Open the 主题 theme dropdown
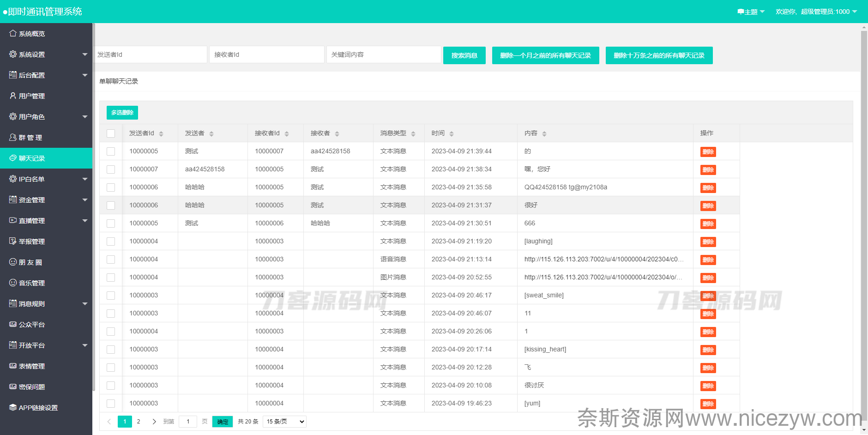 coord(751,12)
